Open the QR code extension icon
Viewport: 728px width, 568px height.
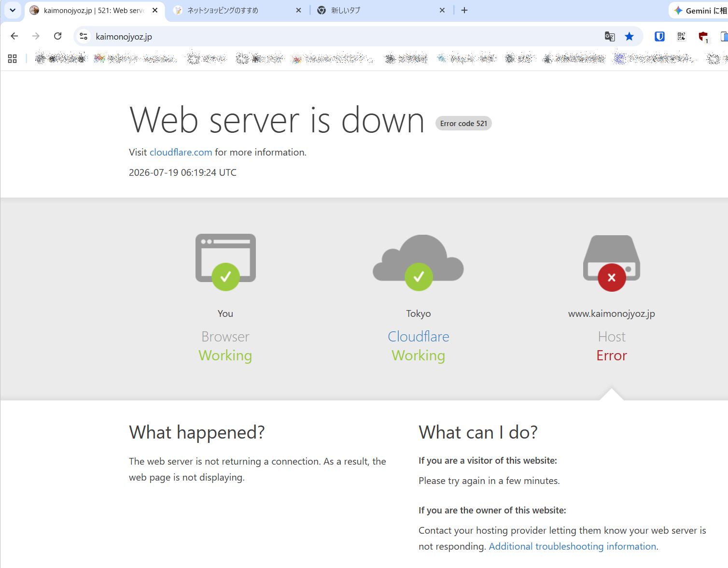(x=681, y=36)
